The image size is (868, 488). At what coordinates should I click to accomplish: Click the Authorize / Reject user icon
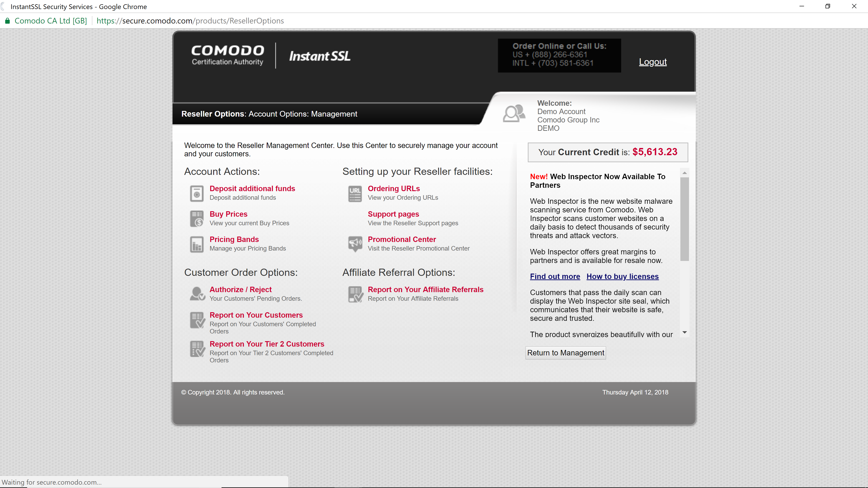(198, 294)
